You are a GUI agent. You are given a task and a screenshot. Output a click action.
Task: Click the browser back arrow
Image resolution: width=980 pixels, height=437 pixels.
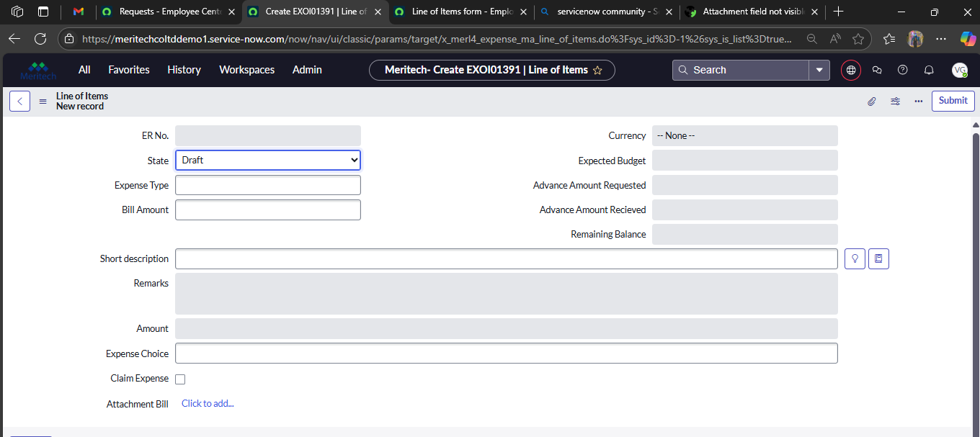tap(14, 39)
